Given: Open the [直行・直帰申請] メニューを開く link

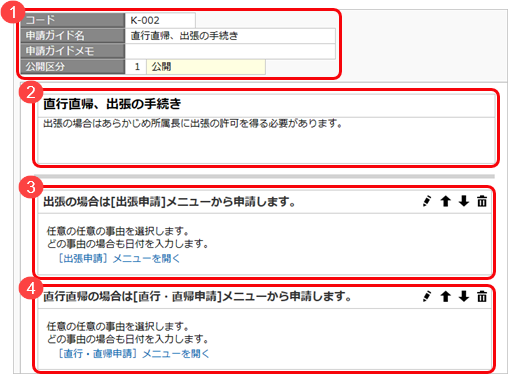Looking at the screenshot, I should tap(134, 354).
